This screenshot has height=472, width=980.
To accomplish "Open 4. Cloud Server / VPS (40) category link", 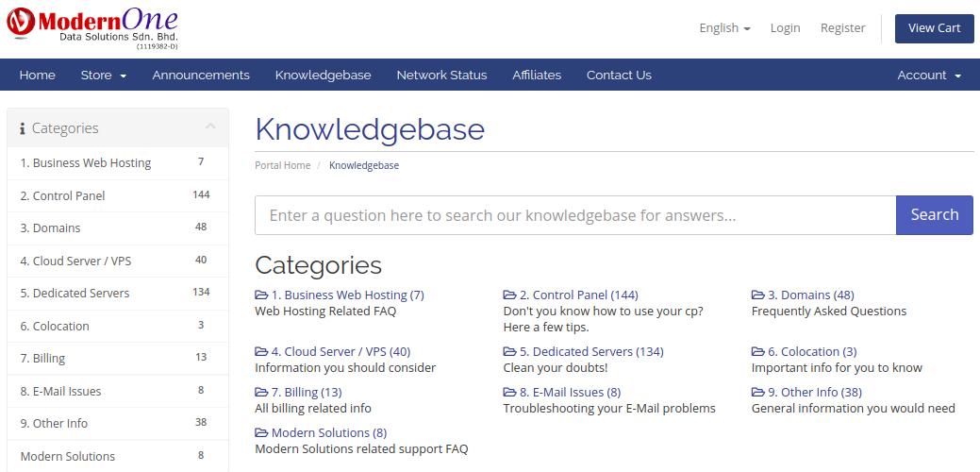I will coord(341,352).
